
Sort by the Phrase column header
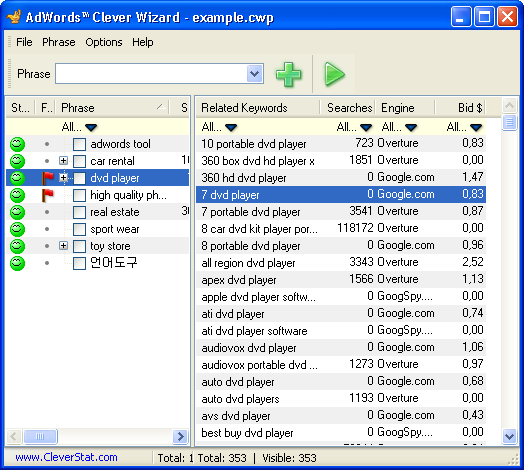click(x=113, y=108)
